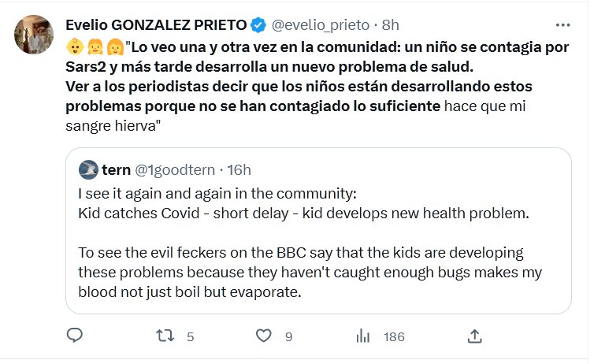Click the like count showing 9

[x=288, y=336]
